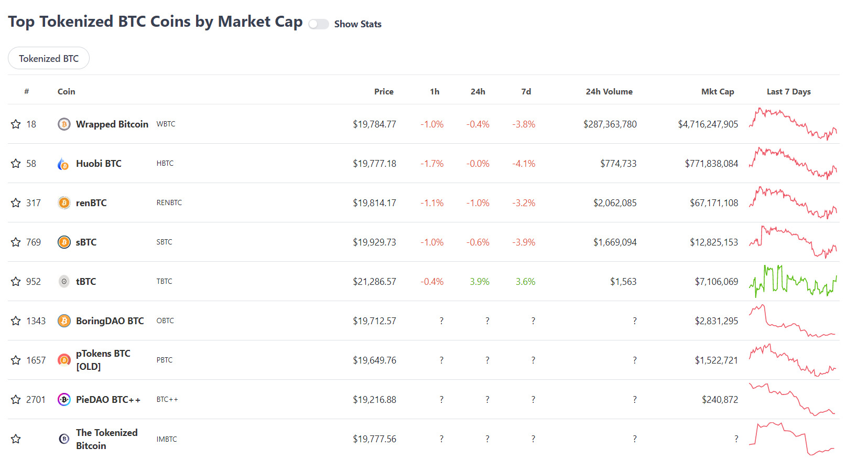Click the WBTC ticker symbol
868x469 pixels.
166,124
